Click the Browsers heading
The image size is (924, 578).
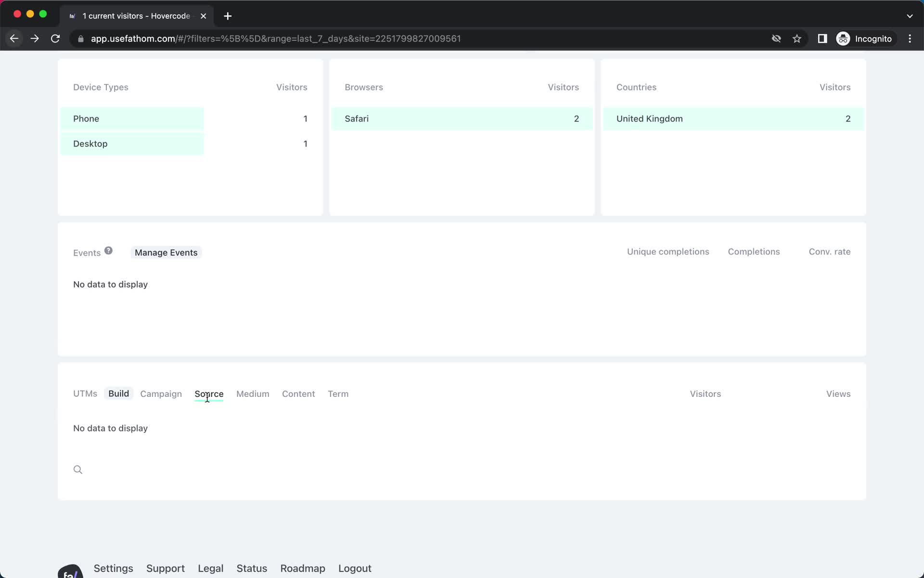coord(364,87)
